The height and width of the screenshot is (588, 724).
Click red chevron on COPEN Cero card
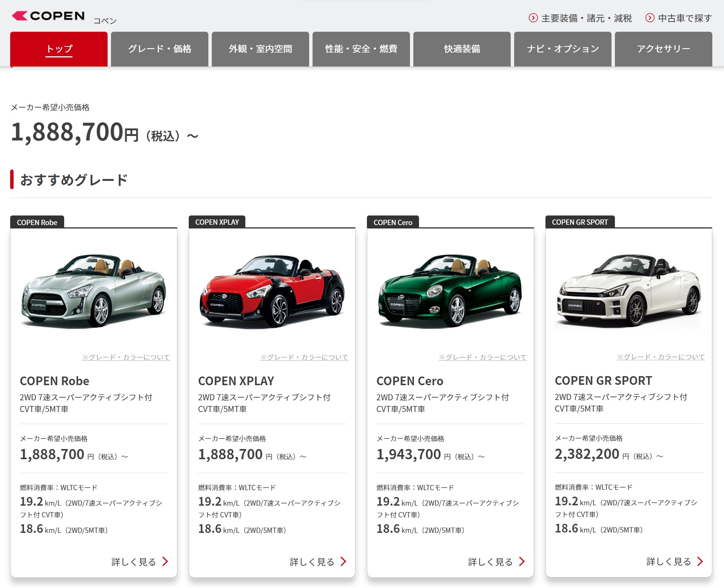click(522, 562)
